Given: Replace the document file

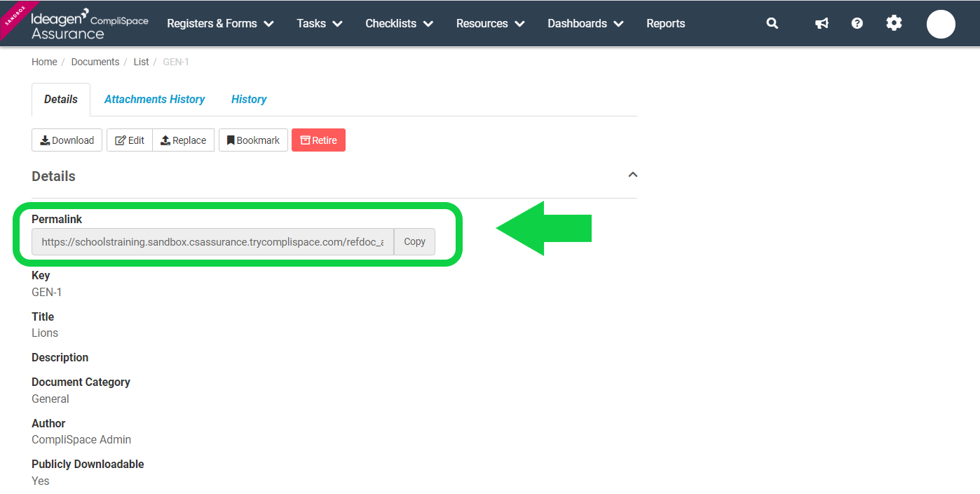Looking at the screenshot, I should pyautogui.click(x=184, y=140).
